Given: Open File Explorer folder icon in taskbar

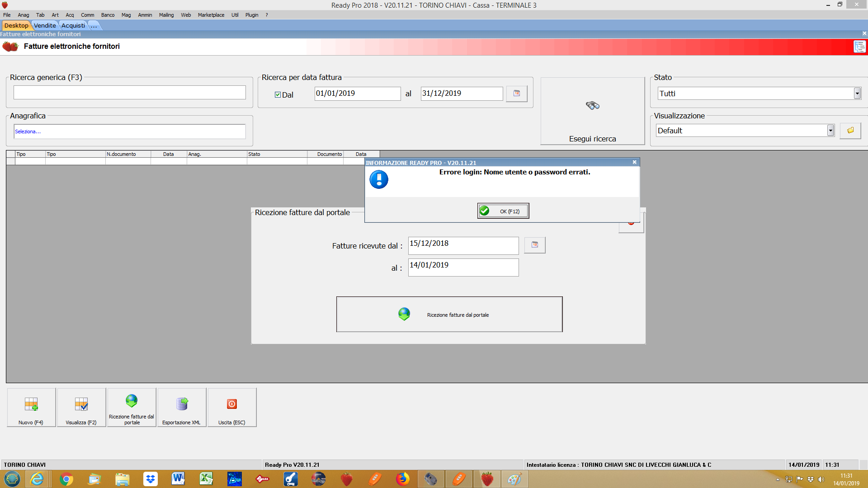Looking at the screenshot, I should coord(122,479).
